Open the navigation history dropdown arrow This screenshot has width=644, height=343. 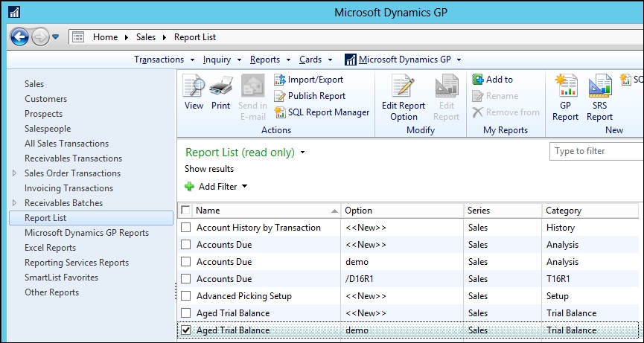(x=55, y=37)
